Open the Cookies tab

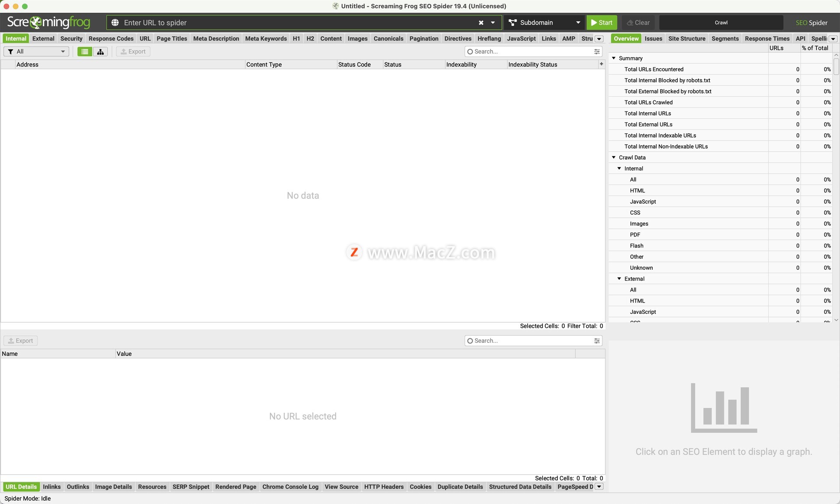point(420,487)
